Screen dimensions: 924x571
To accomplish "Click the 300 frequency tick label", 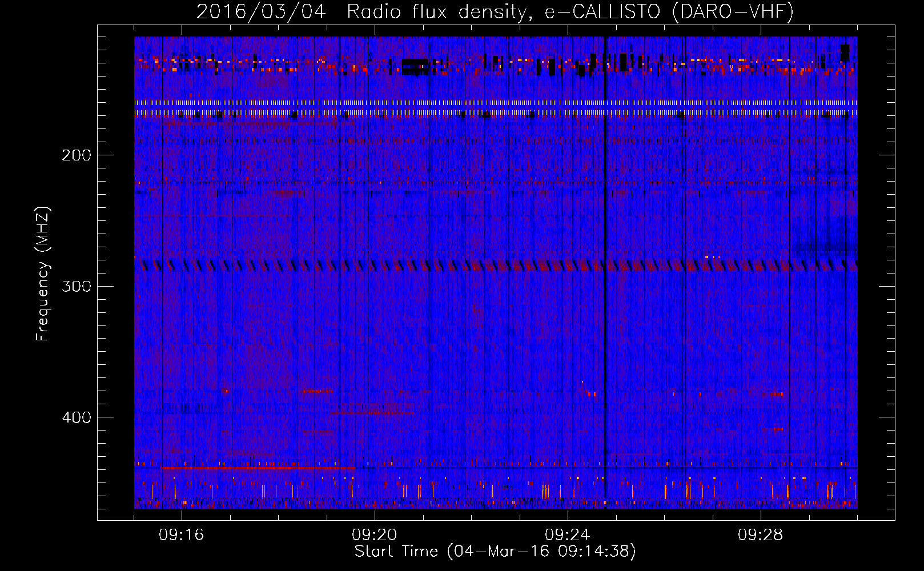I will coord(77,286).
